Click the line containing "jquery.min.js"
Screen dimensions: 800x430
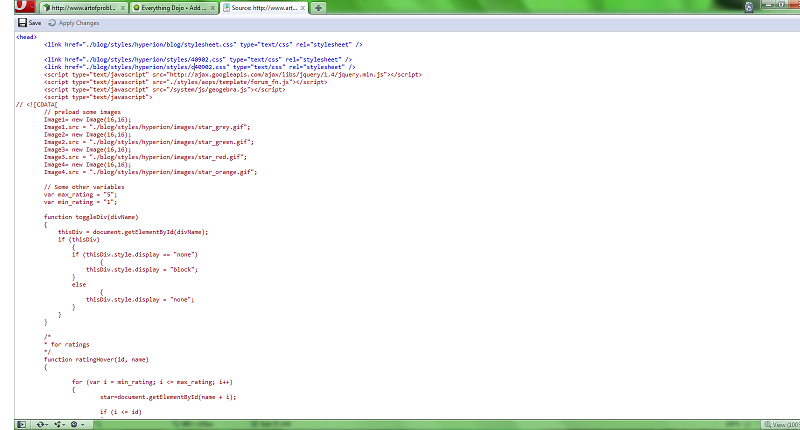coord(233,74)
